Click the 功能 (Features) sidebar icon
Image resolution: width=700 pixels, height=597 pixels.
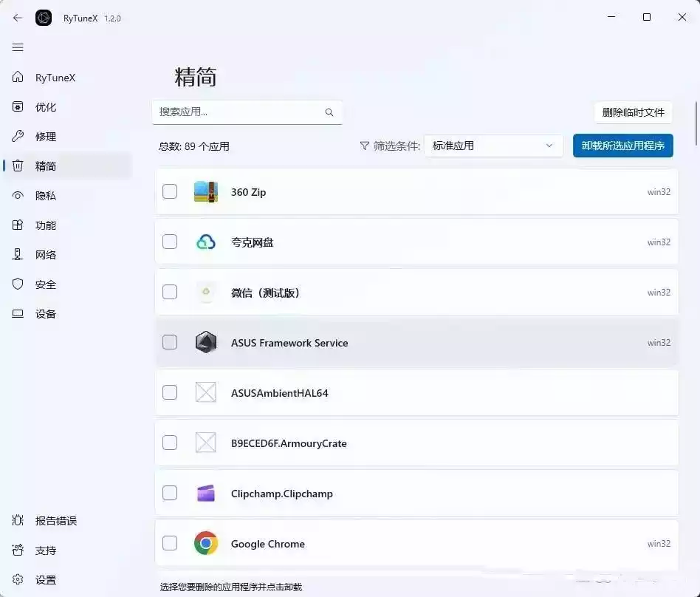[18, 225]
